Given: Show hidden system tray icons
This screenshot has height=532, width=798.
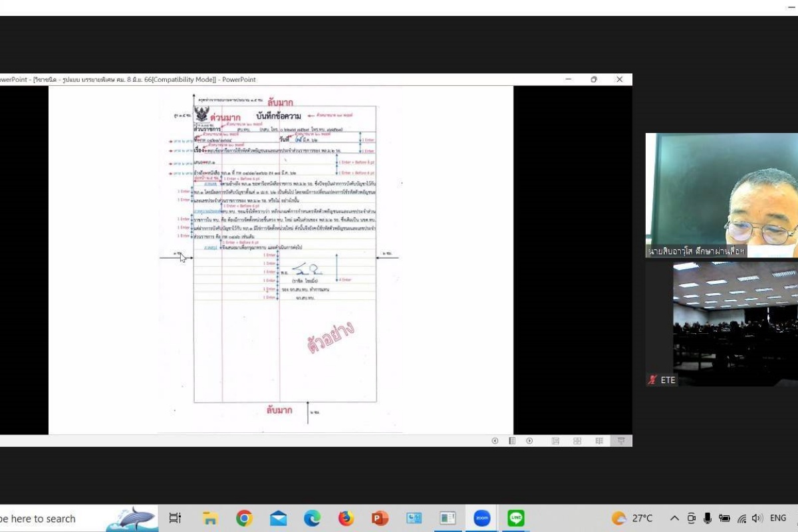Looking at the screenshot, I should pyautogui.click(x=674, y=518).
